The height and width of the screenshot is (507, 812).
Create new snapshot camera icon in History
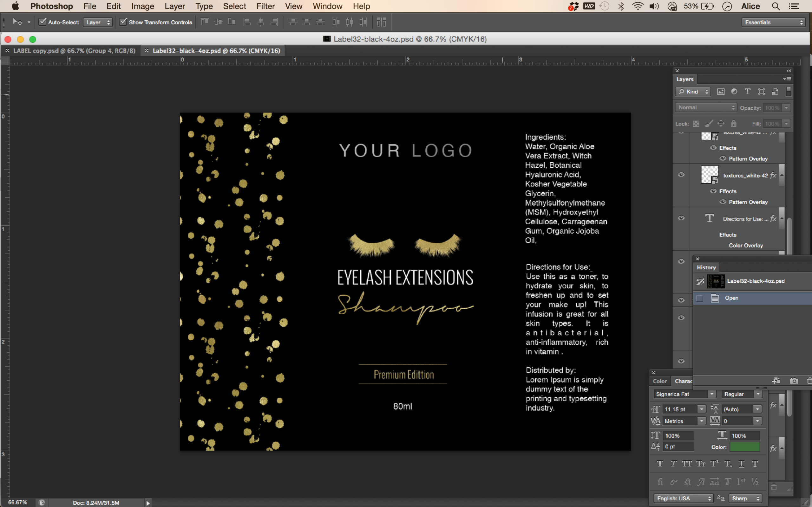tap(794, 381)
